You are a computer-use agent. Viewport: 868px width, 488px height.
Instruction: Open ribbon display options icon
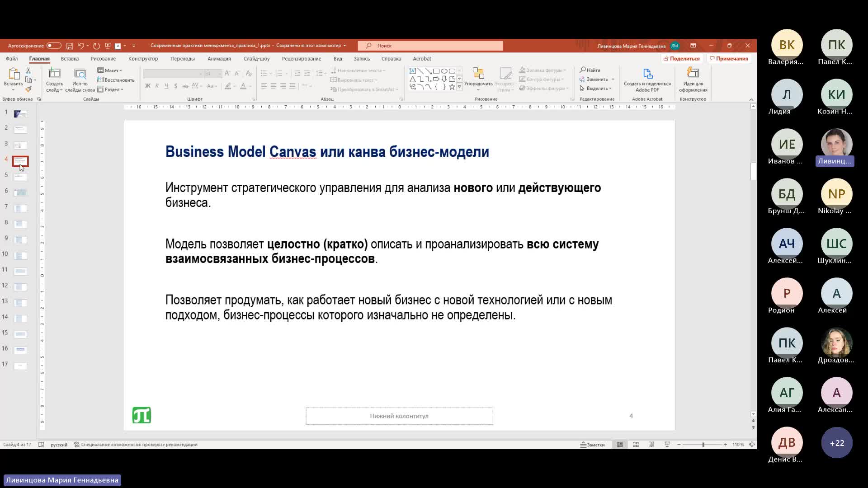693,46
